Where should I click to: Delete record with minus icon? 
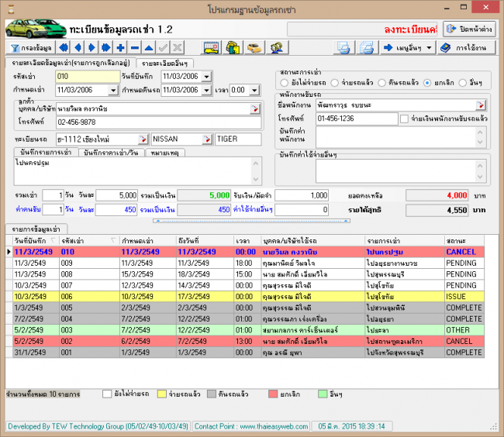tap(135, 47)
